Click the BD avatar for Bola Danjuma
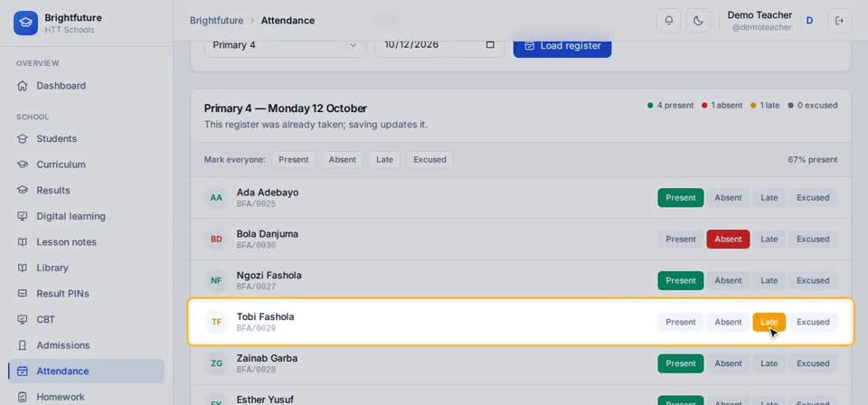The width and height of the screenshot is (868, 405). [216, 239]
